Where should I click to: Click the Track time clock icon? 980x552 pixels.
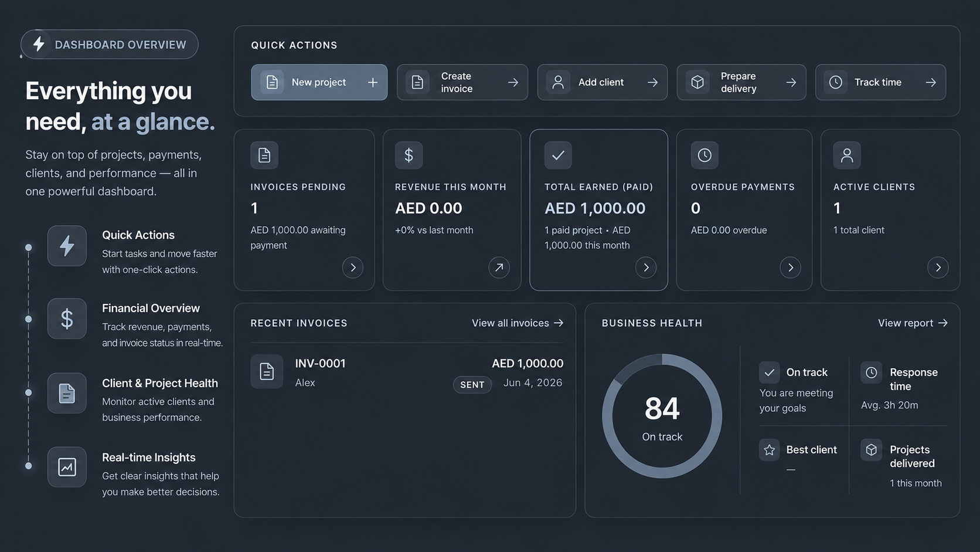pos(836,82)
